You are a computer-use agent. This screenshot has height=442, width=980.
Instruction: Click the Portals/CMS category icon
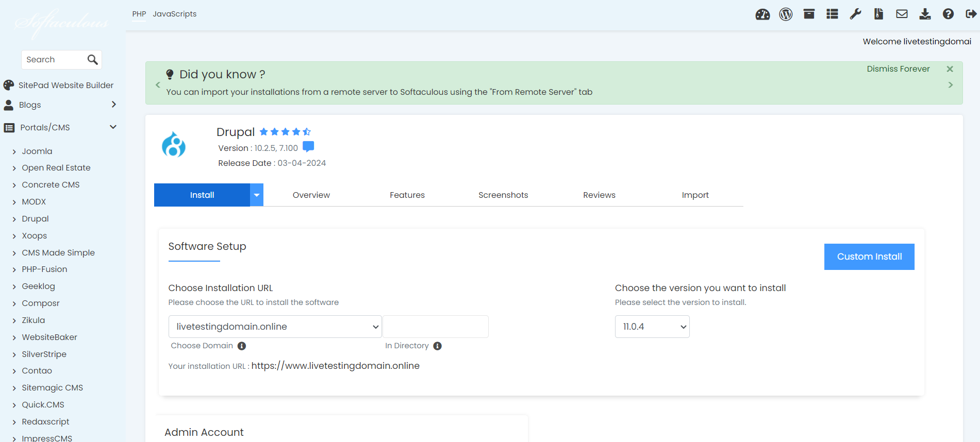9,128
